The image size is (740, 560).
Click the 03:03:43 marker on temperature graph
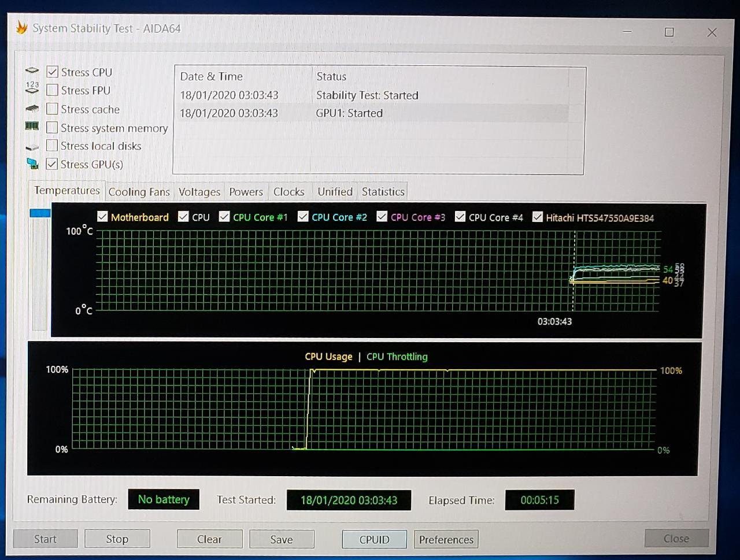[554, 321]
